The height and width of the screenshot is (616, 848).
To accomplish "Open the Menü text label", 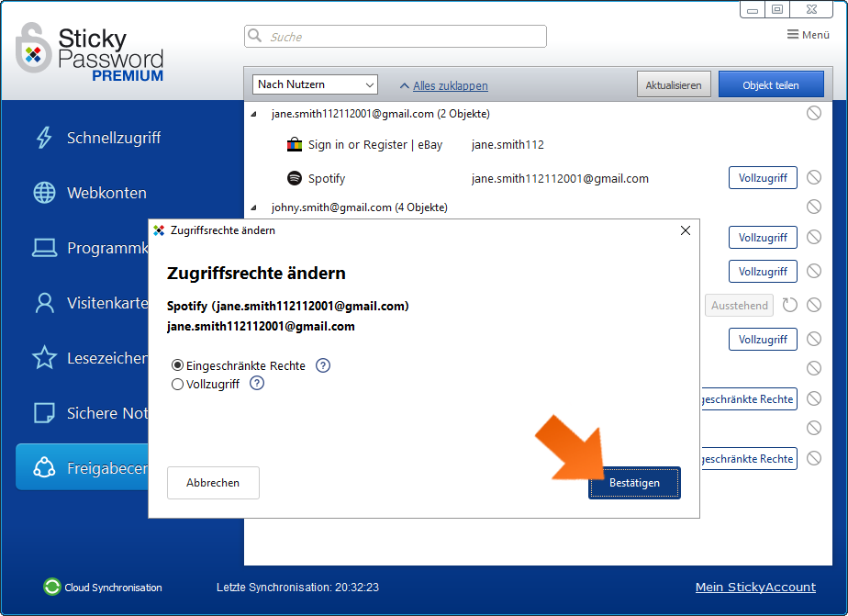I will 816,35.
